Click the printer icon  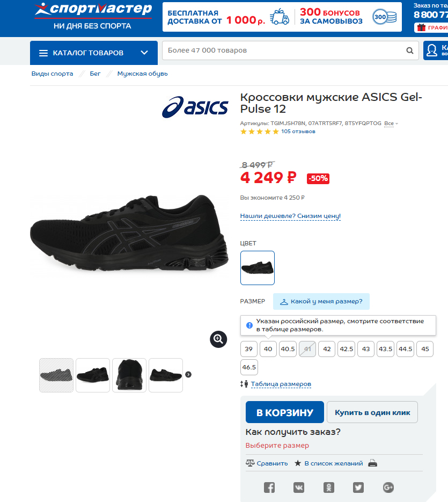pos(373,463)
